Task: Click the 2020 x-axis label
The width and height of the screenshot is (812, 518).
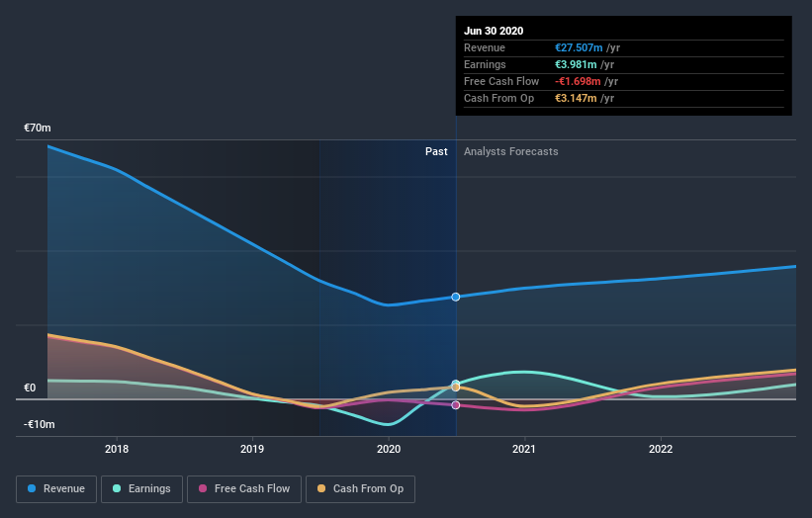Action: [389, 449]
